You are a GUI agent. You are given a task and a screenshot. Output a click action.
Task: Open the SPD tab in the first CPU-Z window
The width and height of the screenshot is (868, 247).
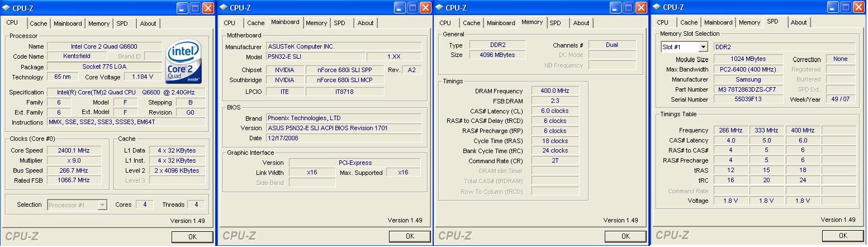[122, 23]
